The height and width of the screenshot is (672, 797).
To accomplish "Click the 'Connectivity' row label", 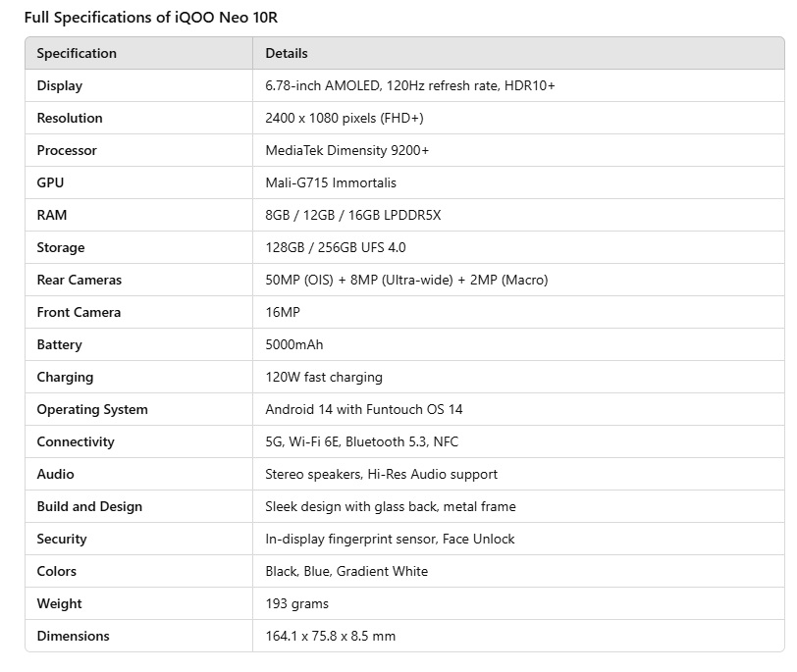I will [76, 441].
